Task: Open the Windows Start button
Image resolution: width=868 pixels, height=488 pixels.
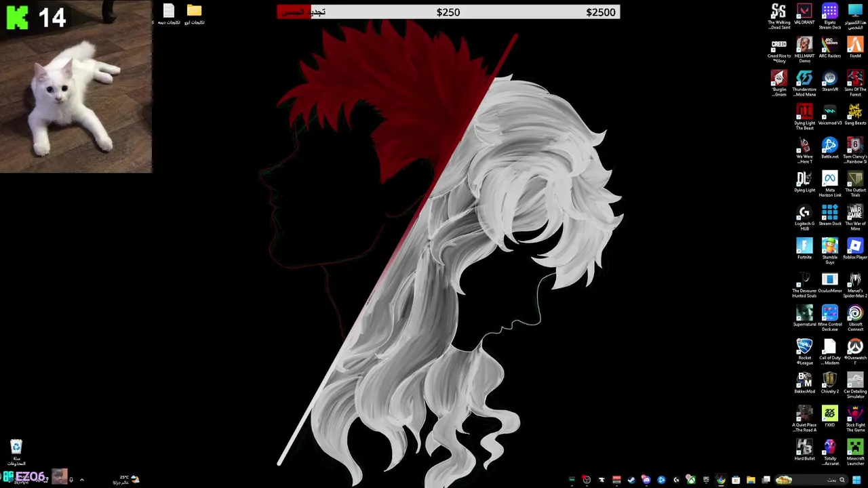Action: point(856,480)
